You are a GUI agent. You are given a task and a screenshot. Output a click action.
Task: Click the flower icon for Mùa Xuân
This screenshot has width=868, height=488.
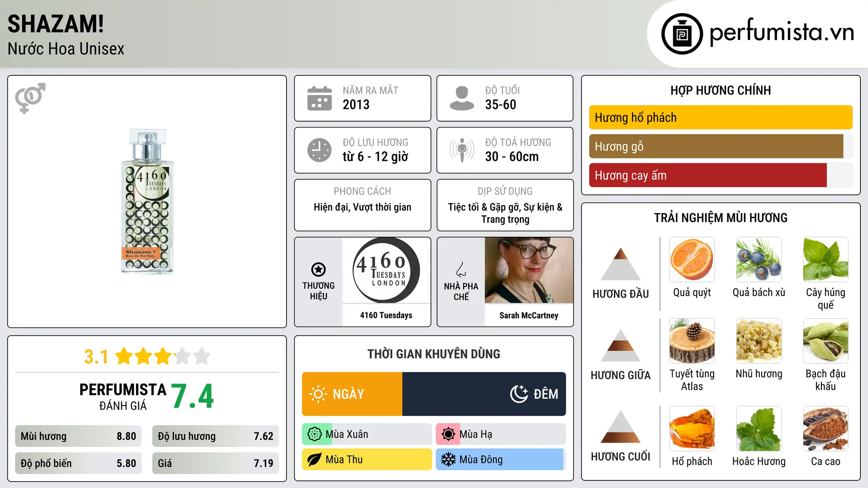[314, 434]
